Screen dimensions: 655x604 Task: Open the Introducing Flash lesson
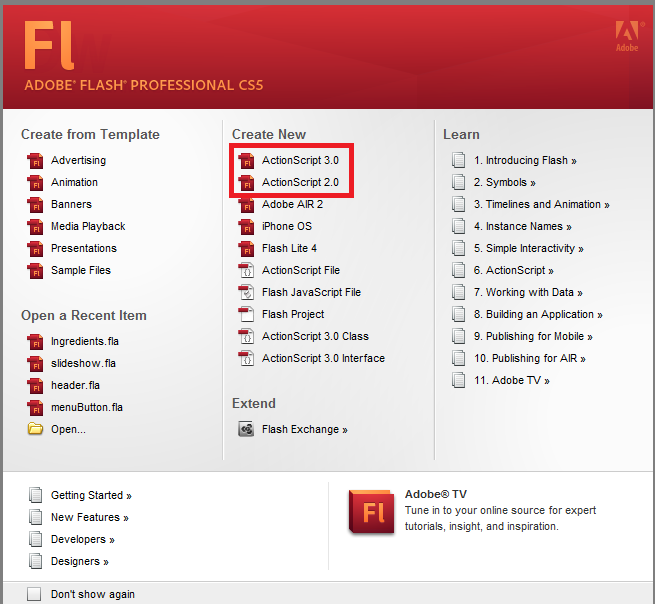(x=525, y=160)
